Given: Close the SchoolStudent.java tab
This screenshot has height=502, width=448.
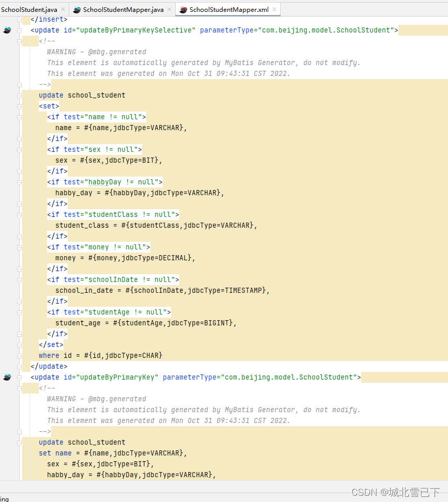Looking at the screenshot, I should (64, 9).
